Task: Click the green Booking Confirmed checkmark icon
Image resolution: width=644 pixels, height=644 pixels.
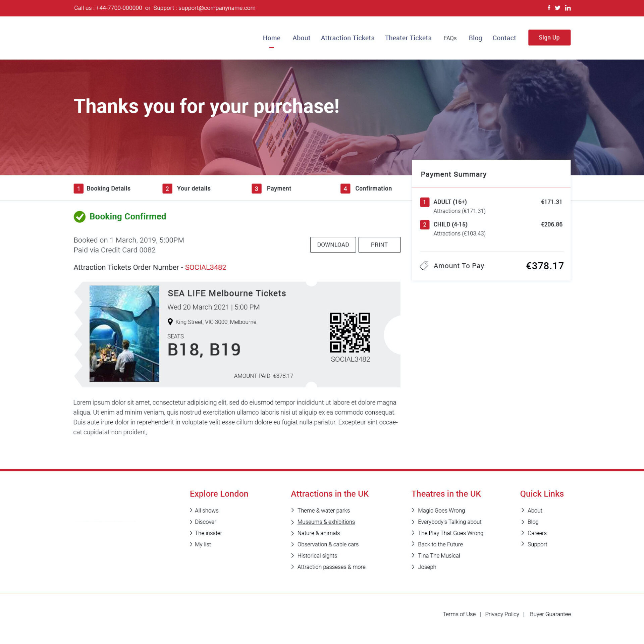Action: coord(79,217)
